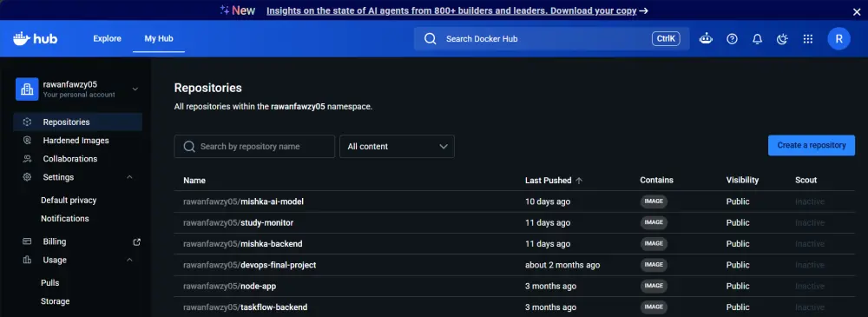This screenshot has height=317, width=868.
Task: Click the Settings gear sidebar icon
Action: pyautogui.click(x=27, y=177)
